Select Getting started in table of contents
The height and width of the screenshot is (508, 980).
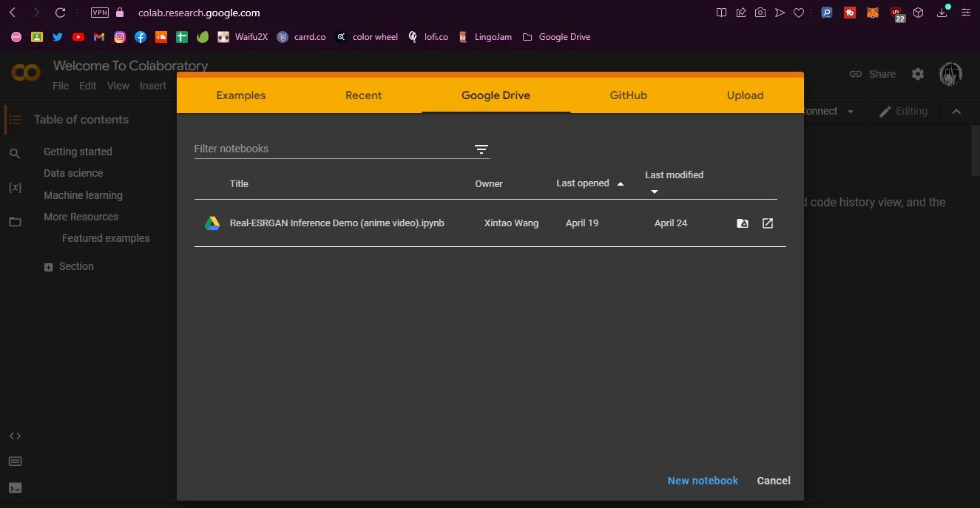pos(78,152)
